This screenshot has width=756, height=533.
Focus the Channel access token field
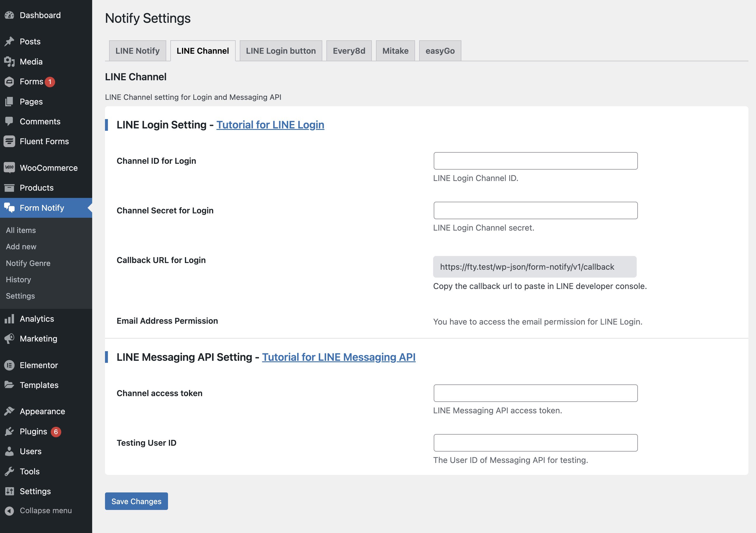(x=535, y=393)
